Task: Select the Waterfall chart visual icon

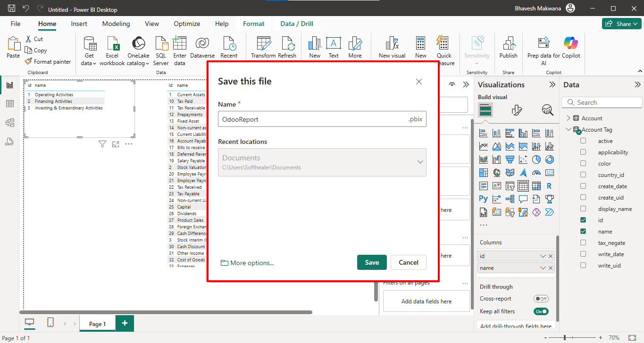Action: (x=496, y=159)
